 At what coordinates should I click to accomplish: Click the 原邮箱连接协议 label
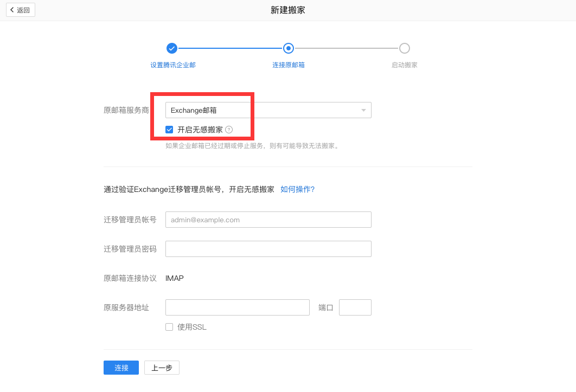pos(130,278)
